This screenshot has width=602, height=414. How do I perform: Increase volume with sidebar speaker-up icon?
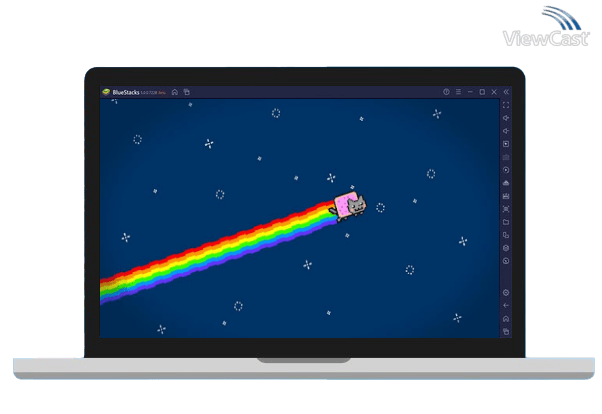coord(506,118)
